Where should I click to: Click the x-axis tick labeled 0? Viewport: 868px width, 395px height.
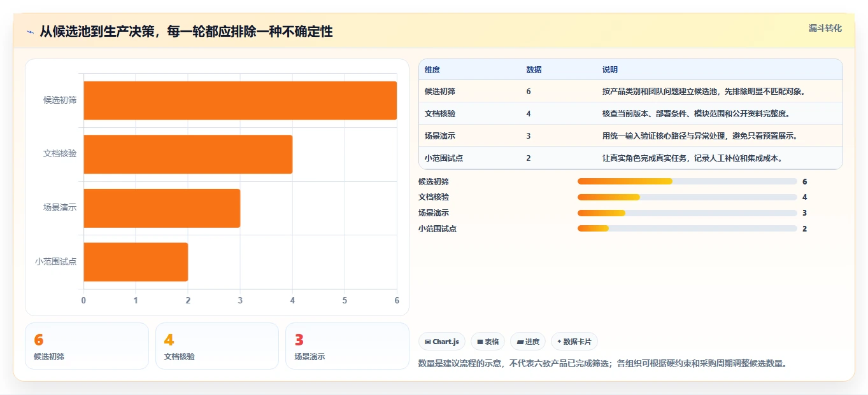pyautogui.click(x=83, y=300)
